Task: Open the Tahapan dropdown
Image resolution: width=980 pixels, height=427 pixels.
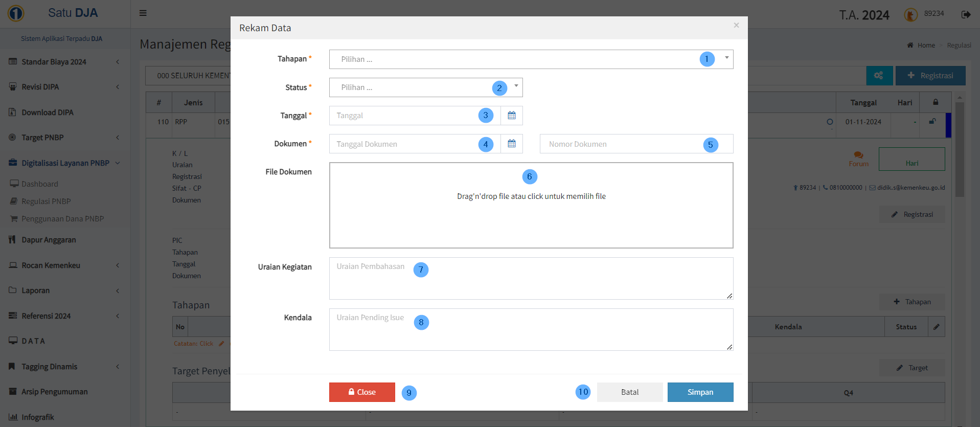Action: (x=531, y=59)
